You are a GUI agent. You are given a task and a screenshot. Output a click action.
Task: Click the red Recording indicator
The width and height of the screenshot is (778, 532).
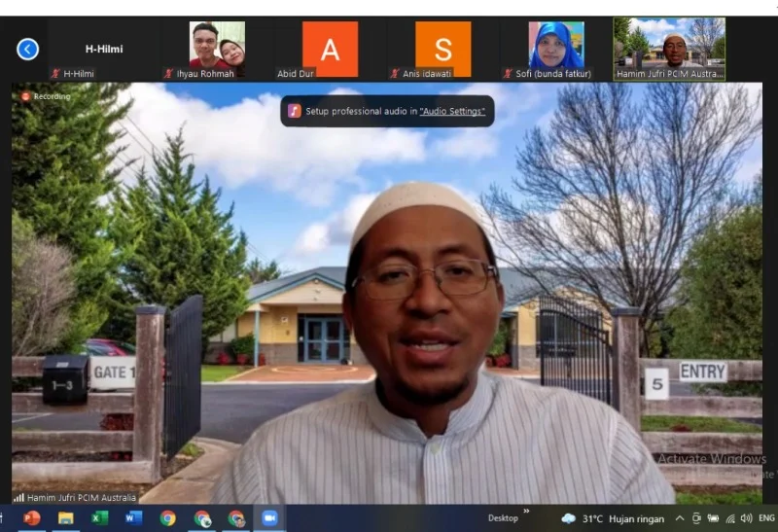point(46,96)
